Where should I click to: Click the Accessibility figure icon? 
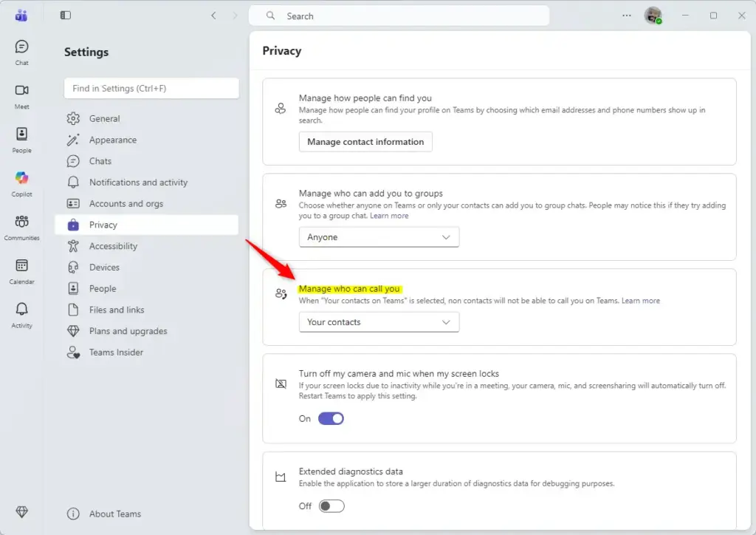(x=73, y=246)
